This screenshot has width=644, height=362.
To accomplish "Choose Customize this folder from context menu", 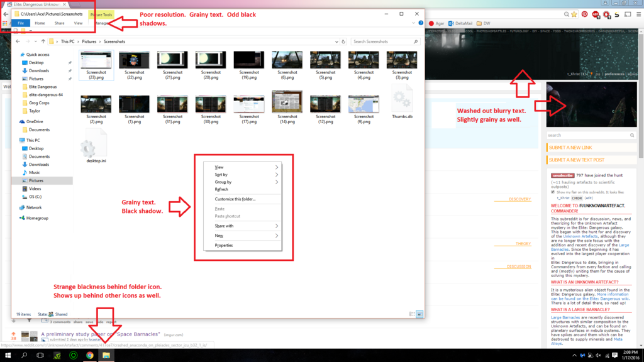I will (242, 199).
